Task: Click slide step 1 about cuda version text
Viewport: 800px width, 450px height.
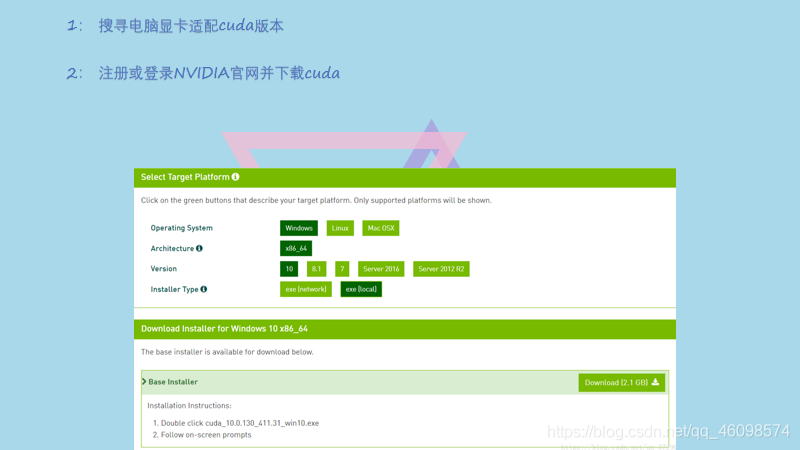Action: (175, 26)
